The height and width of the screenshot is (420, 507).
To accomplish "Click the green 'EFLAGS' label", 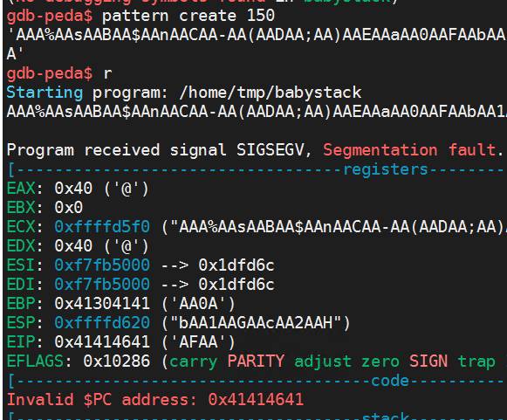I will (x=35, y=361).
